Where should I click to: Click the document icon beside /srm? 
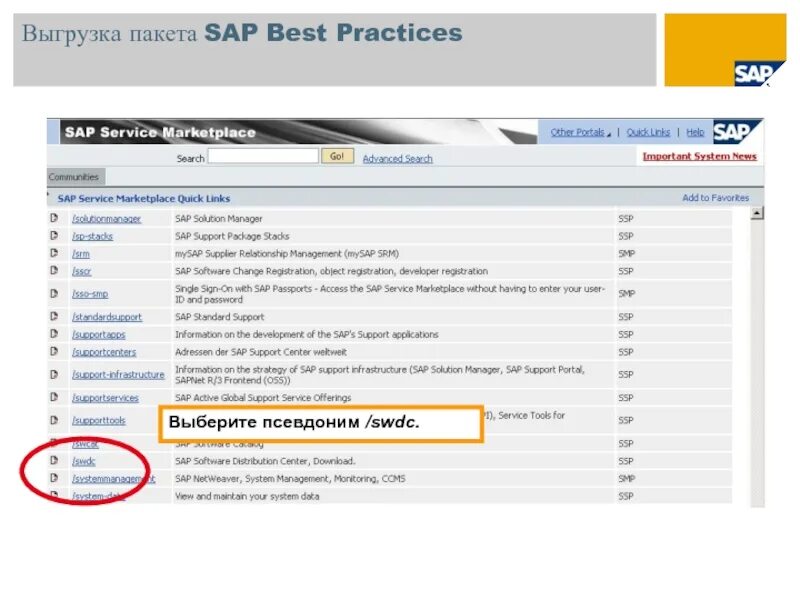[x=54, y=253]
